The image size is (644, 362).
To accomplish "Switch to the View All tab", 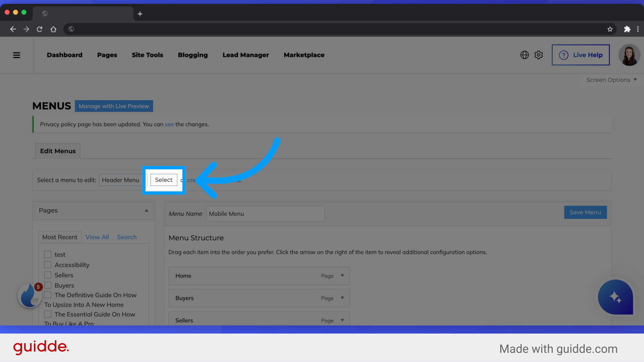I will tap(97, 237).
